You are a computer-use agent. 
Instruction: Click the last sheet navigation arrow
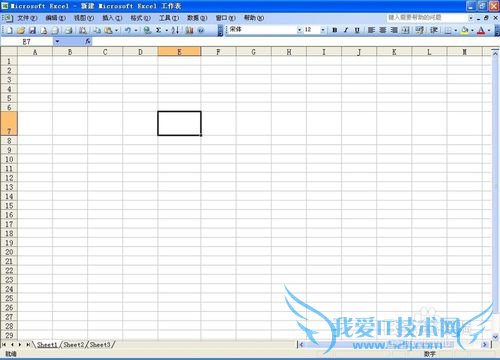click(x=28, y=345)
